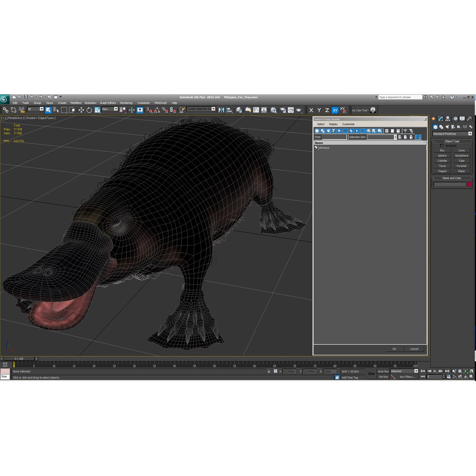Click Cancel in Select From Scene
Viewport: 476px width, 476px height.
[414, 349]
